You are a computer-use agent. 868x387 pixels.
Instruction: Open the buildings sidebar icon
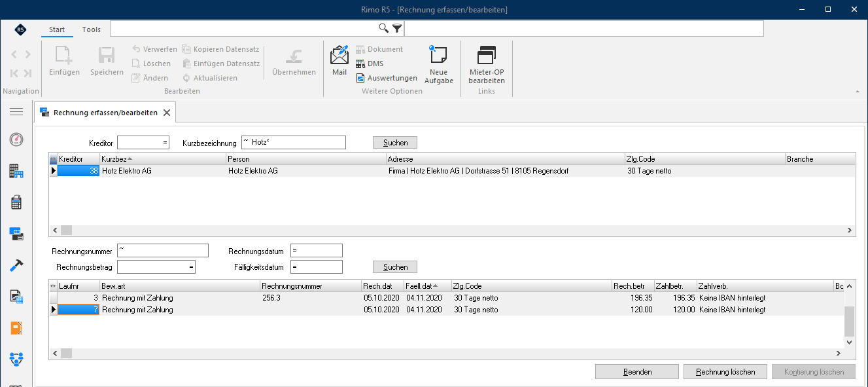(x=16, y=171)
